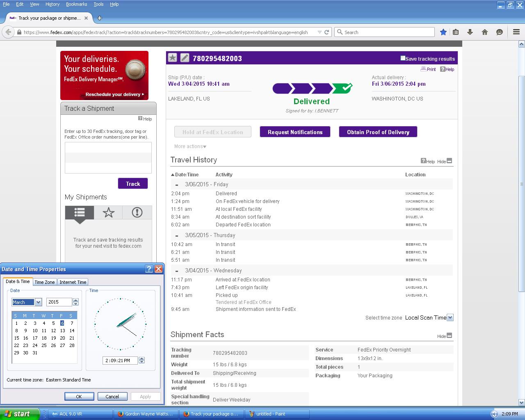
Task: Click the pencil edit icon beside tracking number
Action: click(185, 58)
